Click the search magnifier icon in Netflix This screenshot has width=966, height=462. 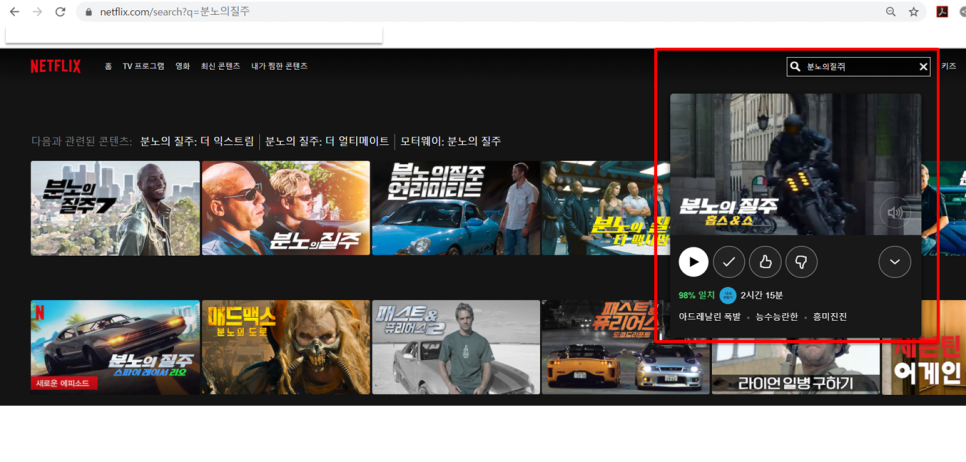click(795, 67)
